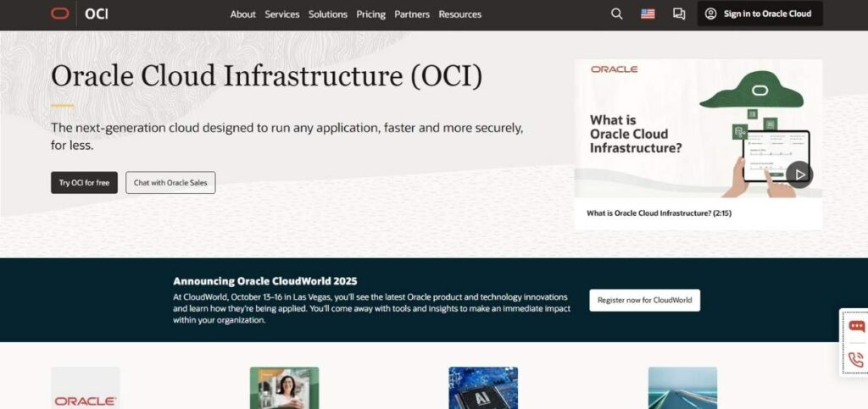The image size is (868, 409).
Task: Click the Try OCI for free button
Action: [x=84, y=182]
